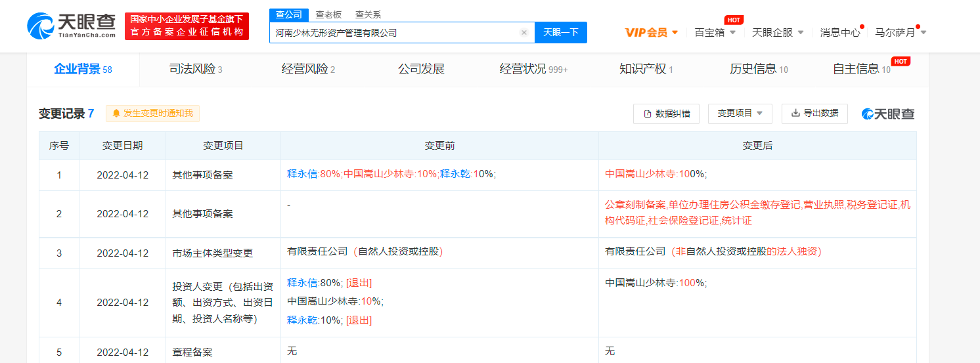Click the download icon in 导出数据
This screenshot has height=363, width=980.
[x=795, y=113]
